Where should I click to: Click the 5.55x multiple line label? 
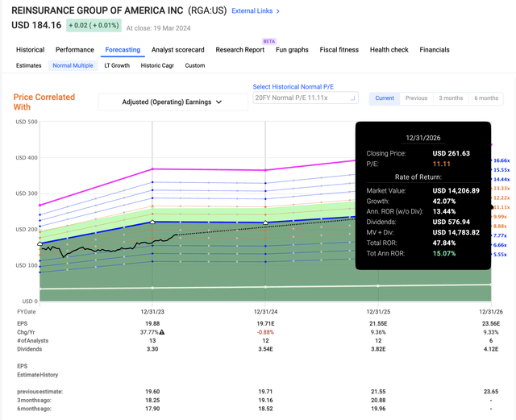tap(501, 254)
